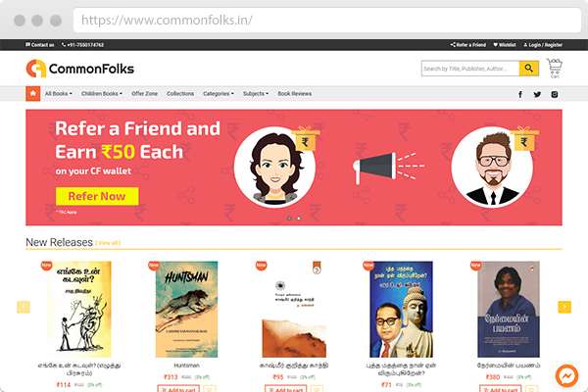Select the first banner carousel dot
The width and height of the screenshot is (588, 392).
(x=289, y=219)
